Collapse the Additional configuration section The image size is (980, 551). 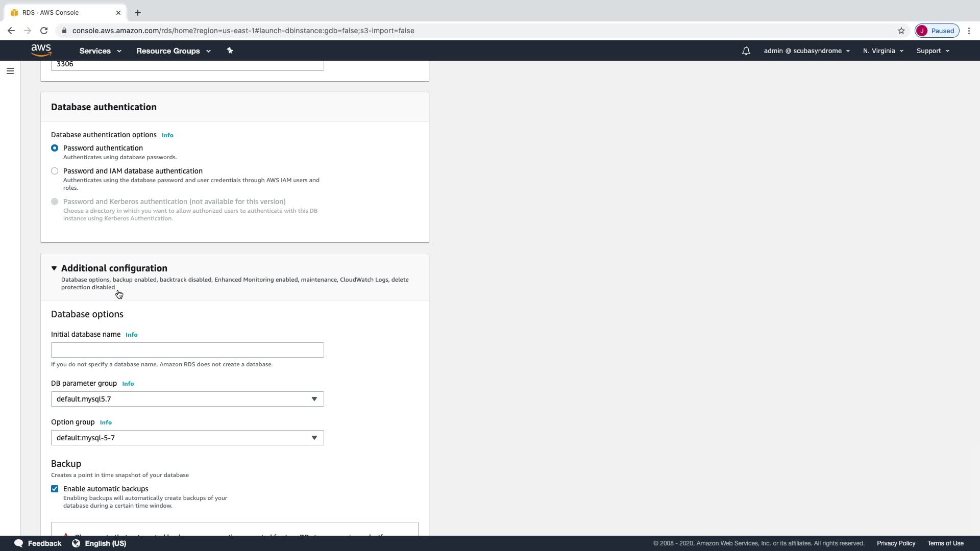[54, 268]
